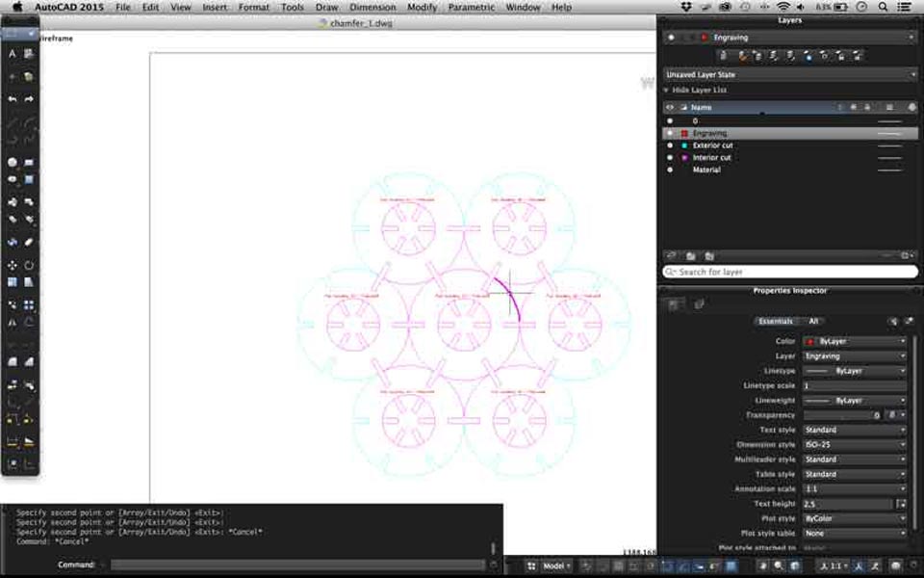Open the Parametric menu

pyautogui.click(x=472, y=7)
